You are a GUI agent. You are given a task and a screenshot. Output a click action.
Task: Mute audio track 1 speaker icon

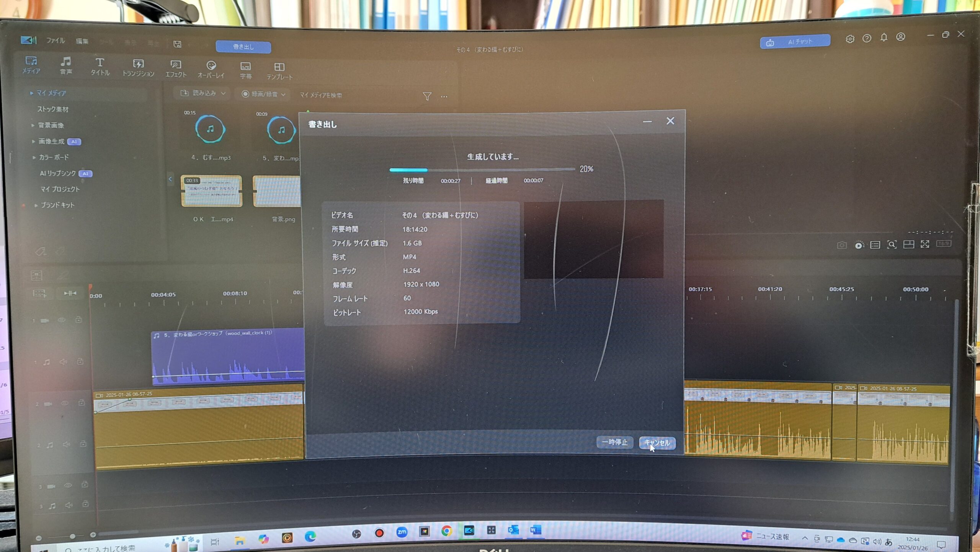pyautogui.click(x=63, y=362)
